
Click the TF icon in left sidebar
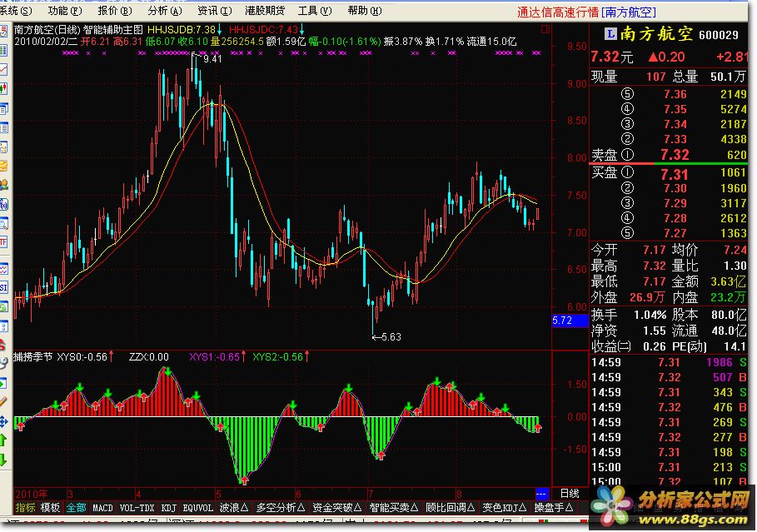click(x=2, y=242)
